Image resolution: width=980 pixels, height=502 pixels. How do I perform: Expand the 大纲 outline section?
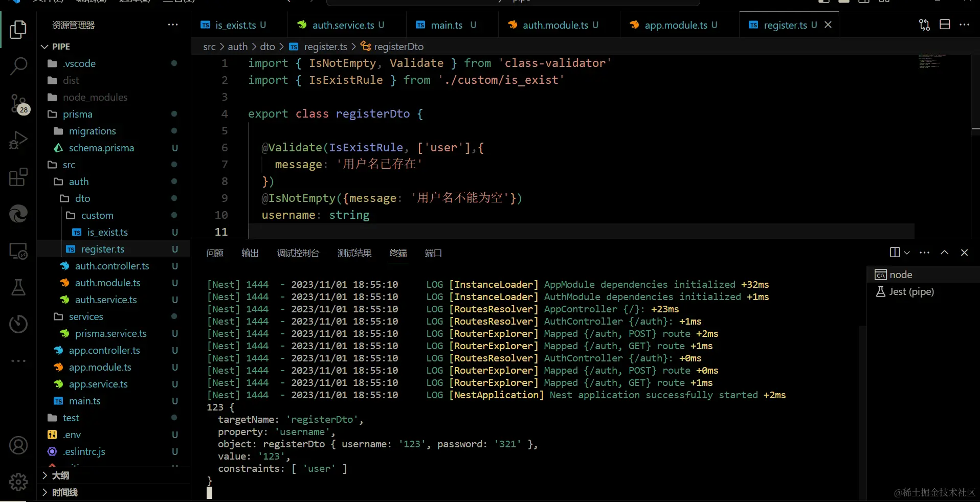pos(114,475)
